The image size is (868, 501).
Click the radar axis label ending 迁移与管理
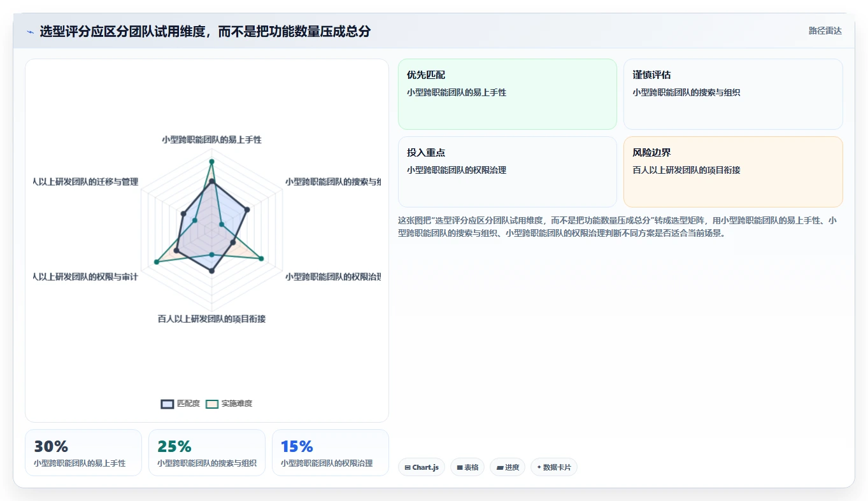click(86, 181)
